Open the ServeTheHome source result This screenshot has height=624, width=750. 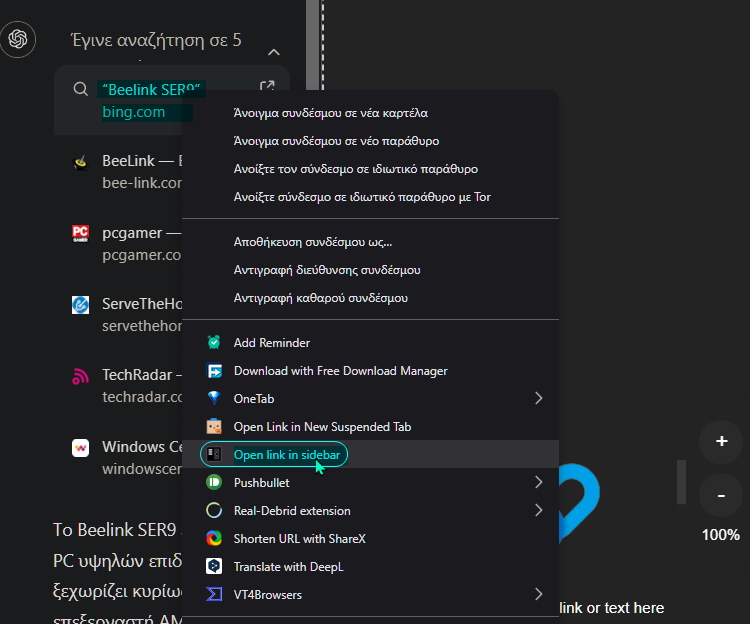pos(119,315)
